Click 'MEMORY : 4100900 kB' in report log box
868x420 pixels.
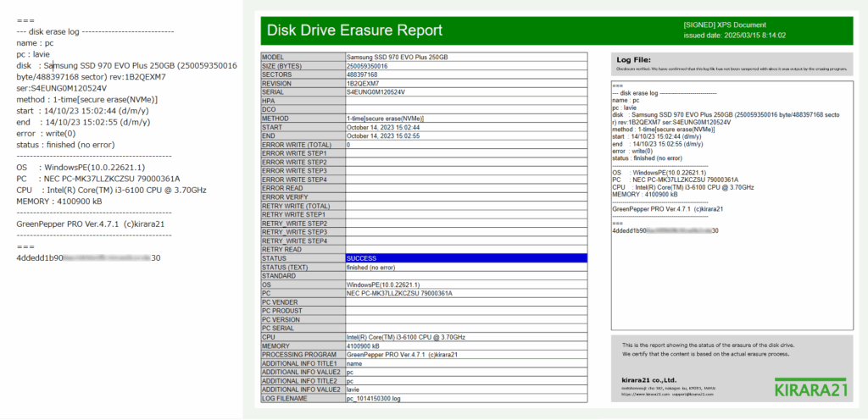pyautogui.click(x=645, y=195)
